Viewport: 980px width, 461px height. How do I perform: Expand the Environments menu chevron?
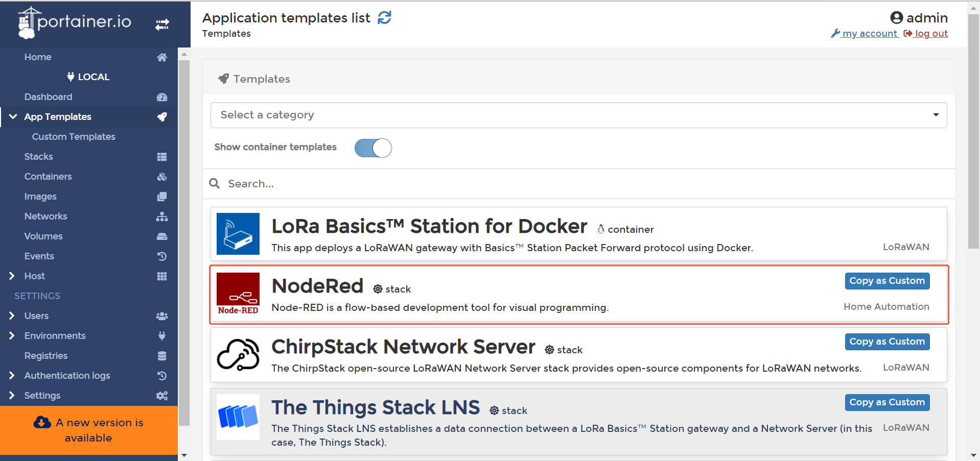coord(12,336)
